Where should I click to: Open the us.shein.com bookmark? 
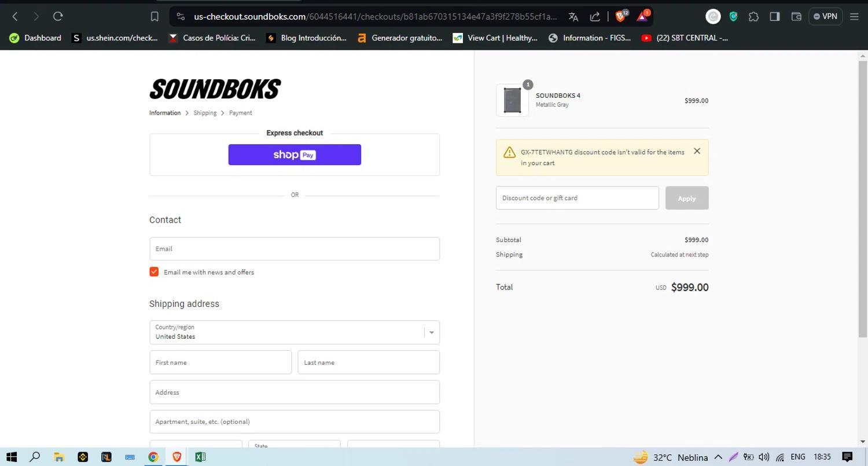pos(115,38)
